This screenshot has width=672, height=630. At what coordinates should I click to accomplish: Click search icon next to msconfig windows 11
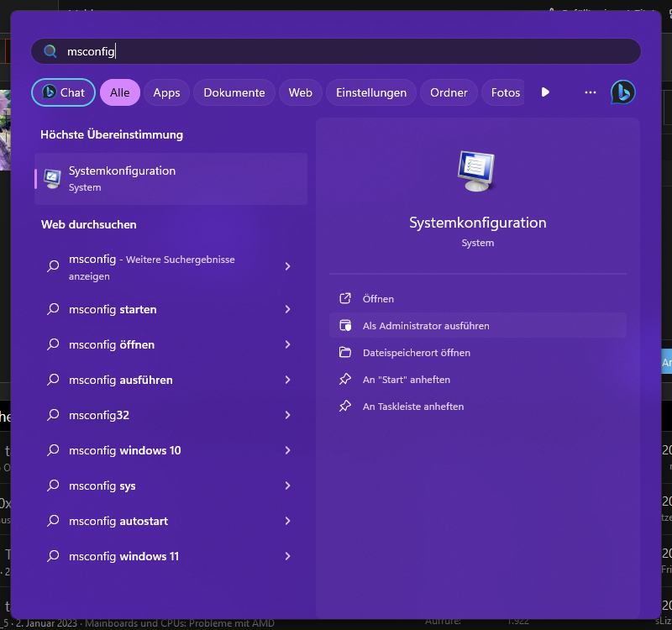pos(53,556)
